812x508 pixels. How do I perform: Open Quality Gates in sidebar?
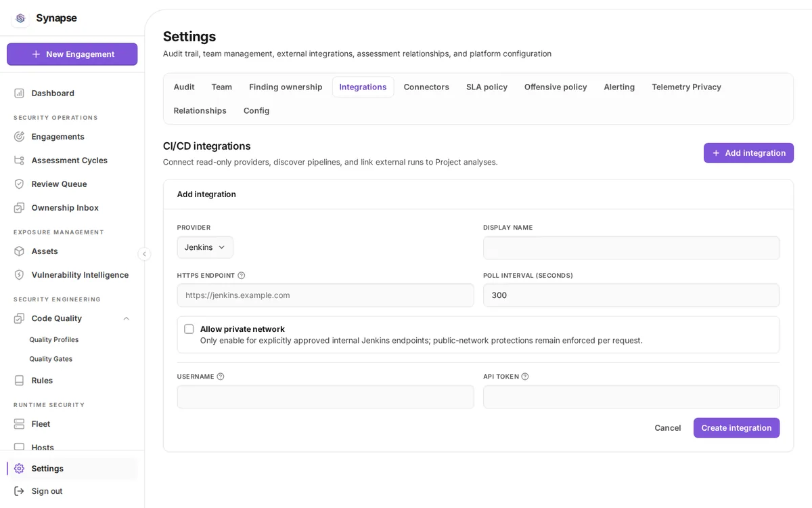[x=51, y=359]
